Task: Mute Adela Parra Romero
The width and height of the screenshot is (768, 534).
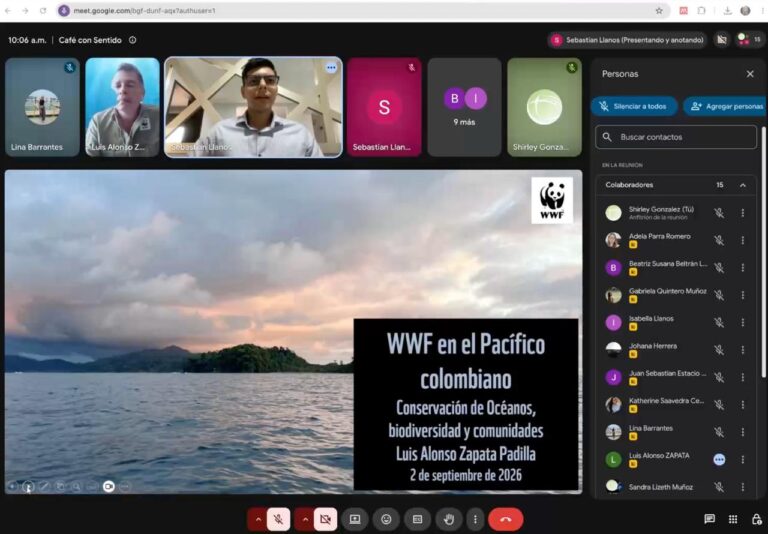Action: click(x=719, y=241)
